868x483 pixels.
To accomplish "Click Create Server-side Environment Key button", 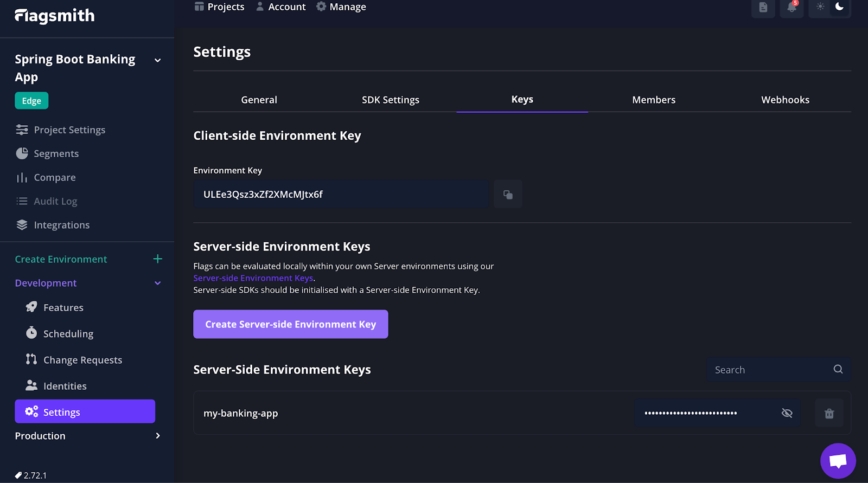I will pyautogui.click(x=290, y=324).
